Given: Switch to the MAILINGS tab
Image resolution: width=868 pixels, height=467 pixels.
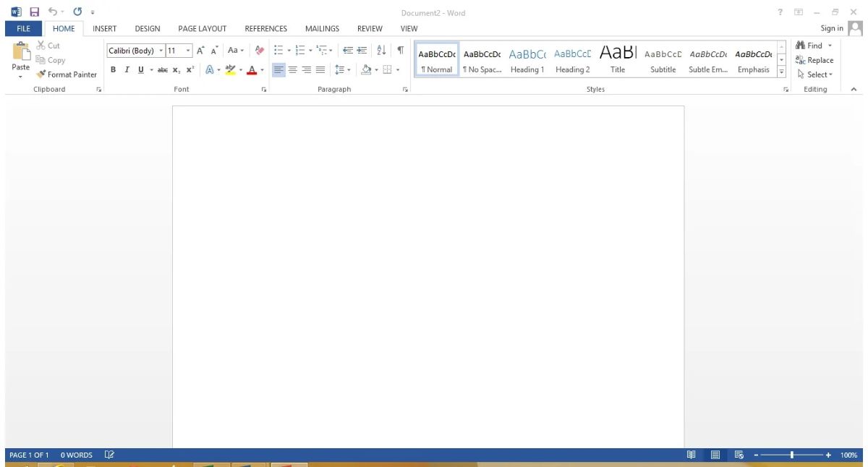Looking at the screenshot, I should [323, 29].
